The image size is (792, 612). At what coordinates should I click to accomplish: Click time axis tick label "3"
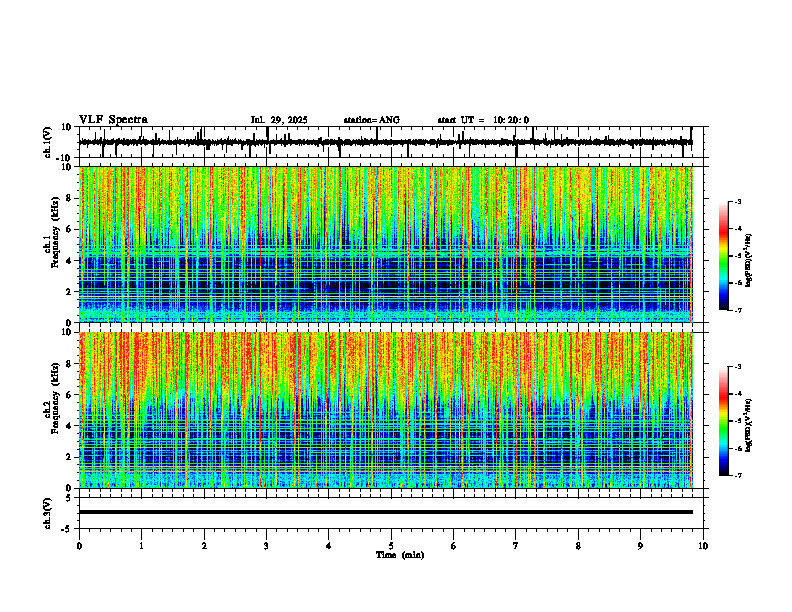266,546
